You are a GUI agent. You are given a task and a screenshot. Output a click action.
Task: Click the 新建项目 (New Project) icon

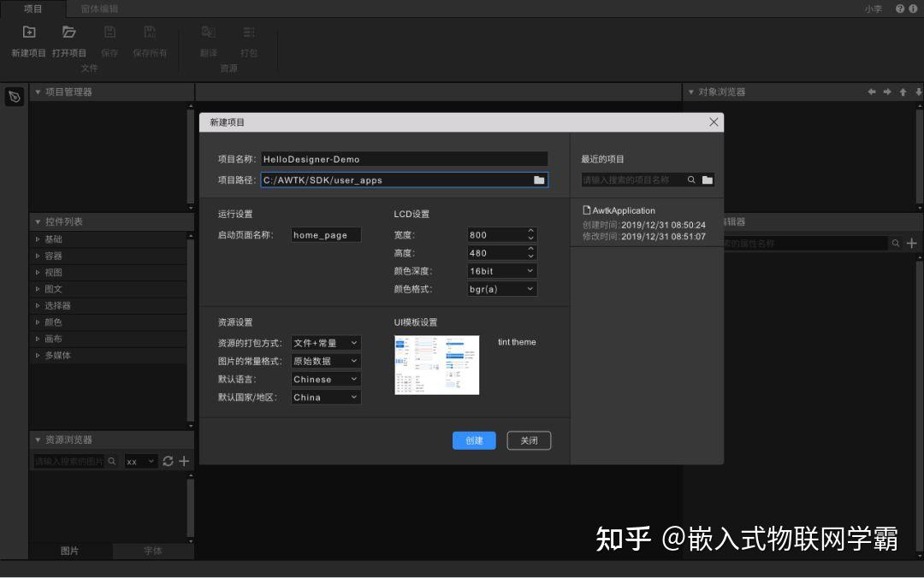click(x=28, y=32)
